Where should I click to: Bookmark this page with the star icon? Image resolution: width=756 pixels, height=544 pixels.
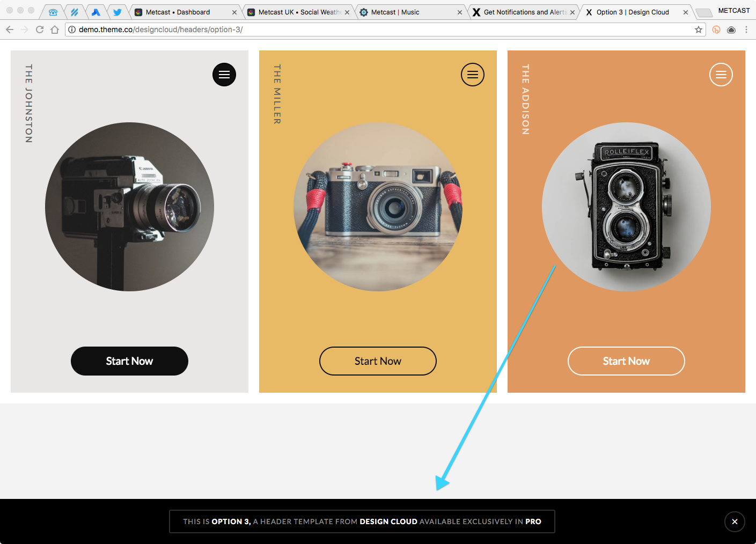coord(699,30)
